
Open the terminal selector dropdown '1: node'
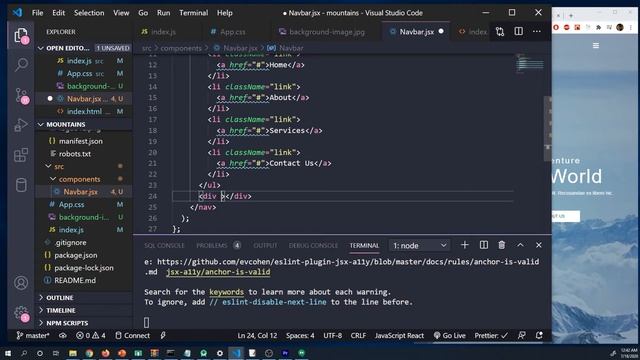point(420,245)
